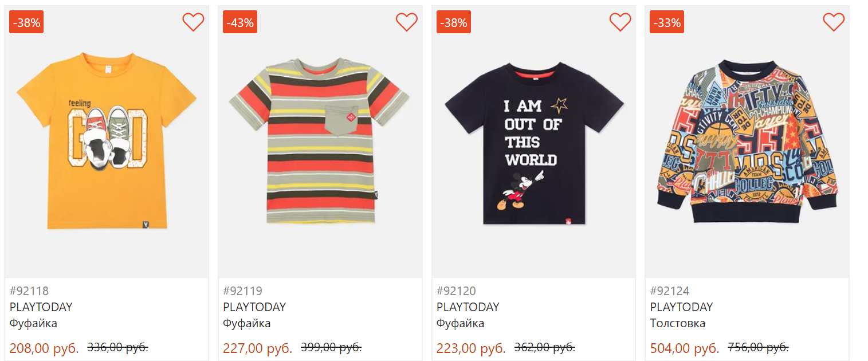
Task: Open the Толстовка product link
Action: click(678, 323)
